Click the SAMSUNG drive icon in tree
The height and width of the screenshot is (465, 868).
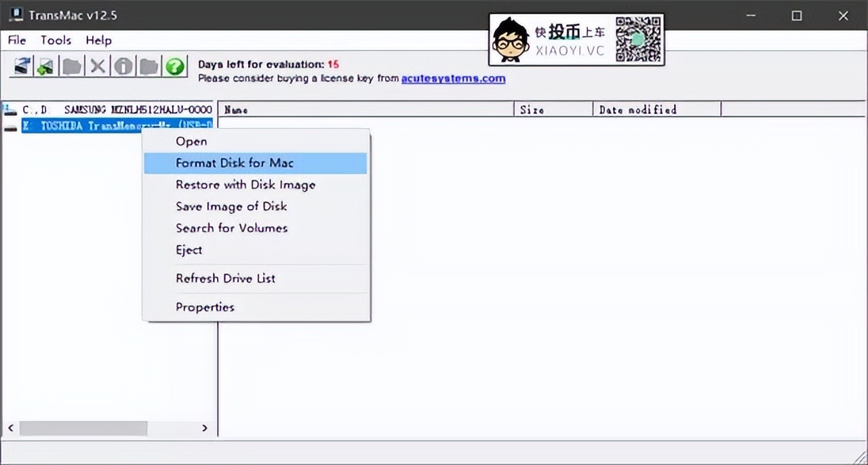coord(10,109)
